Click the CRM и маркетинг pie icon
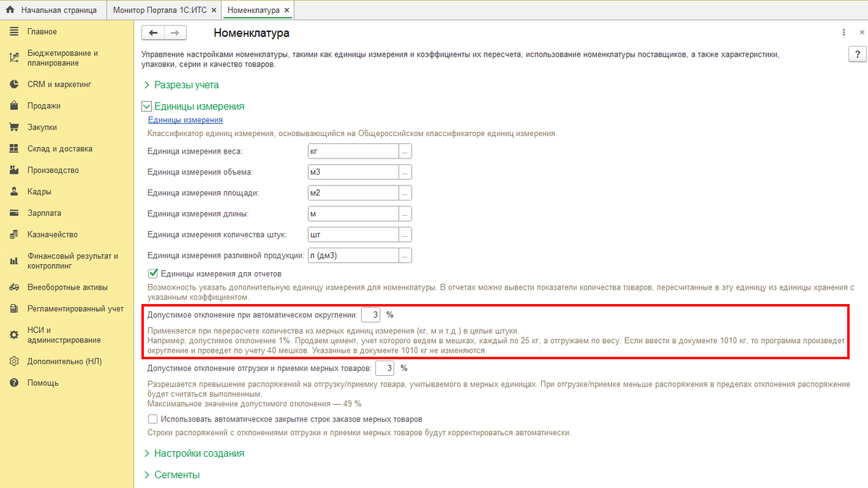 pyautogui.click(x=13, y=84)
